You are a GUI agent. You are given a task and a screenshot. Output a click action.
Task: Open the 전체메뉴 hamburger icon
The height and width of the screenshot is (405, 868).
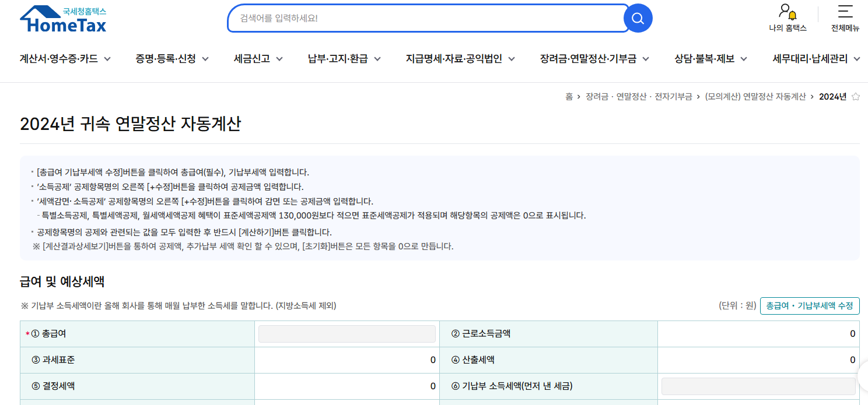click(845, 11)
